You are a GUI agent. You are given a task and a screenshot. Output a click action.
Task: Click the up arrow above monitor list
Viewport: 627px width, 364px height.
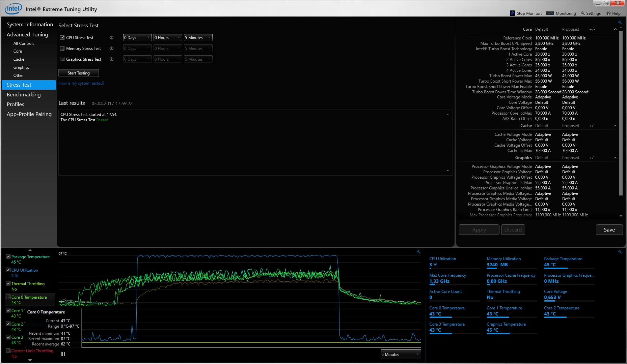point(30,250)
